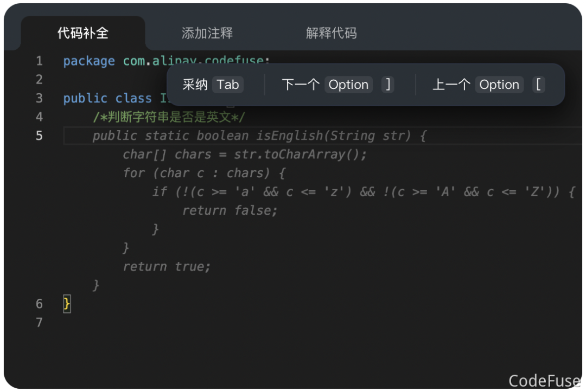This screenshot has height=392, width=586.
Task: Click the CodeFuse watermark logo
Action: 544,381
